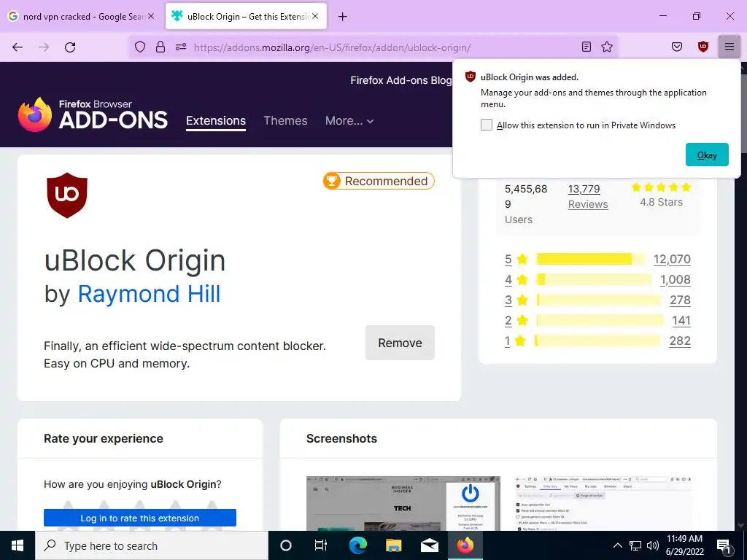Screen dimensions: 747x560
Task: Open Raymond Hill author link
Action: click(149, 294)
